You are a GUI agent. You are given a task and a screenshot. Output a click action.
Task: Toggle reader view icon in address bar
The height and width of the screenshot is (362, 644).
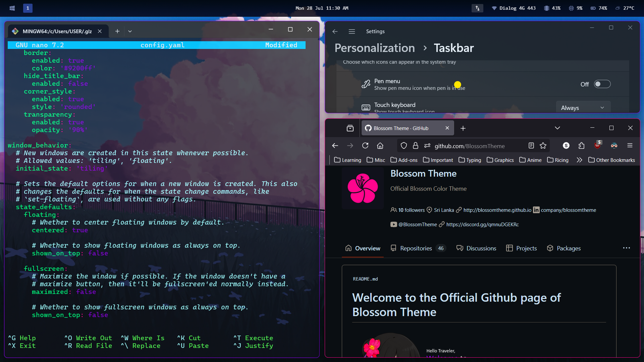point(531,145)
